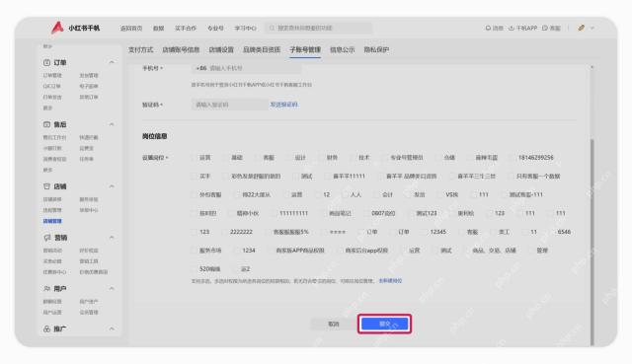Check the 技术 role checkbox
The height and width of the screenshot is (364, 632).
point(354,158)
